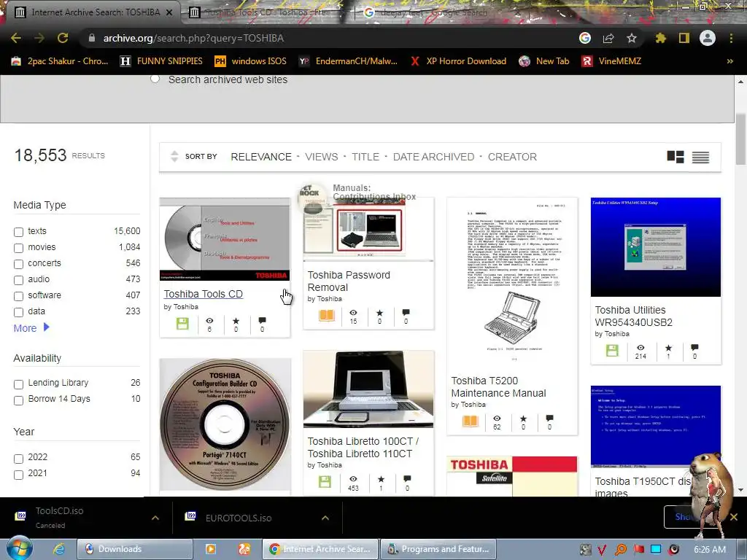This screenshot has height=560, width=747.
Task: Click the software icon under Toshiba Tools CD
Action: pos(182,324)
